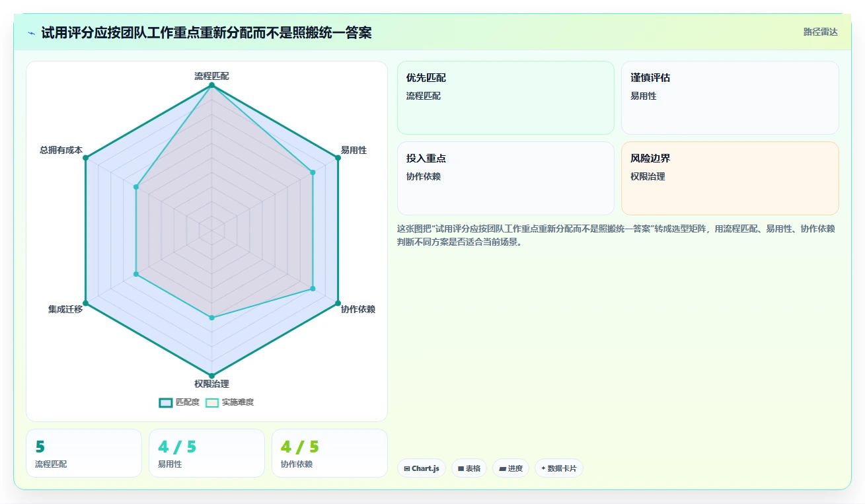Select the 表格 tag

tap(469, 468)
